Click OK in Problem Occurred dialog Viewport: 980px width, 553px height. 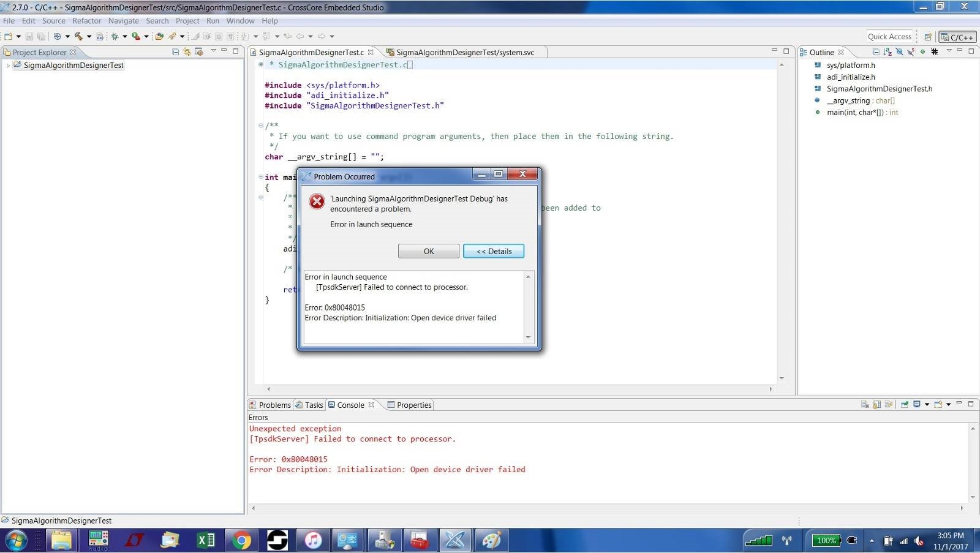pos(429,251)
